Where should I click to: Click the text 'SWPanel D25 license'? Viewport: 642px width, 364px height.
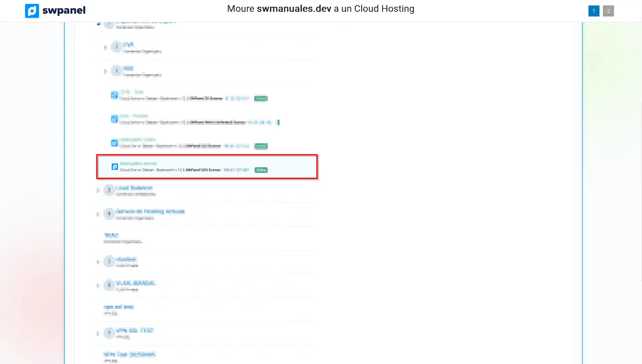pos(203,170)
